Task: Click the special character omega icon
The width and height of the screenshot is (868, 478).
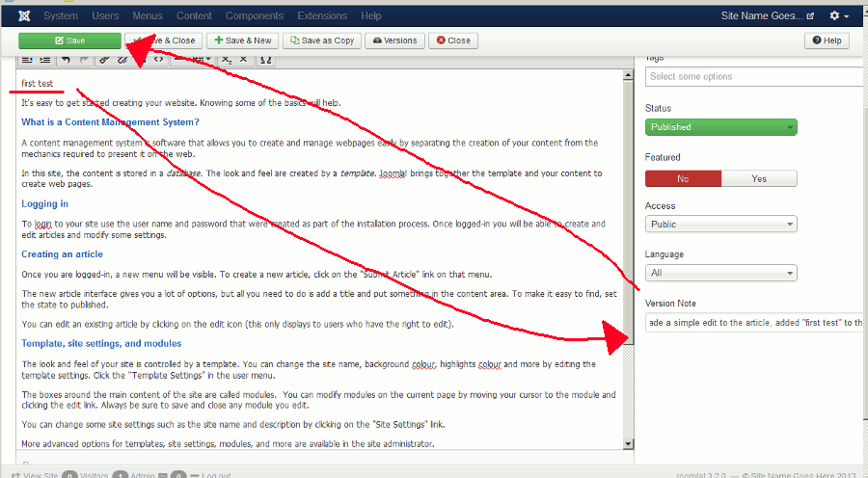Action: click(266, 60)
